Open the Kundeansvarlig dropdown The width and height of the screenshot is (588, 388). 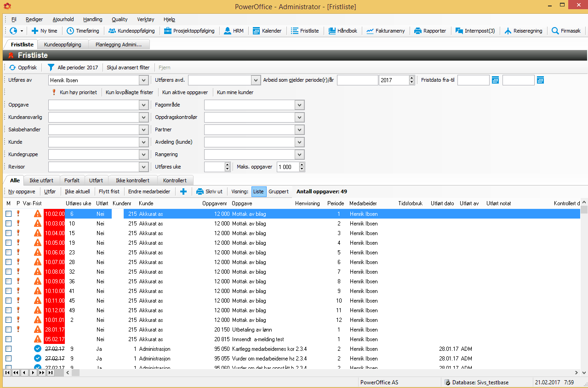(x=144, y=118)
